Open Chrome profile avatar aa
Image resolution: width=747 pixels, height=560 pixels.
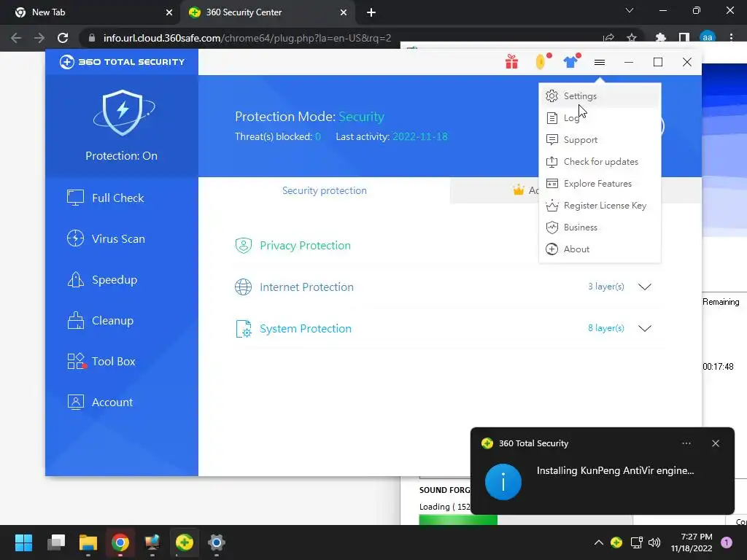coord(708,38)
